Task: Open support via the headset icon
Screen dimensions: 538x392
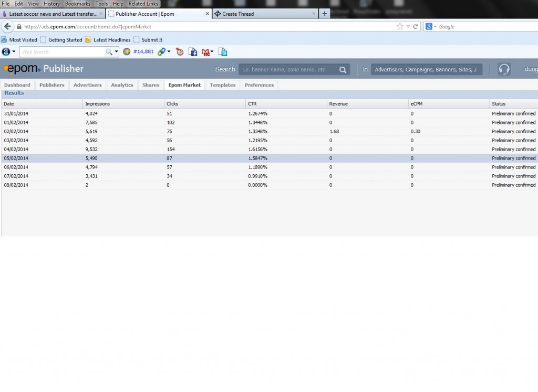Action: point(504,69)
